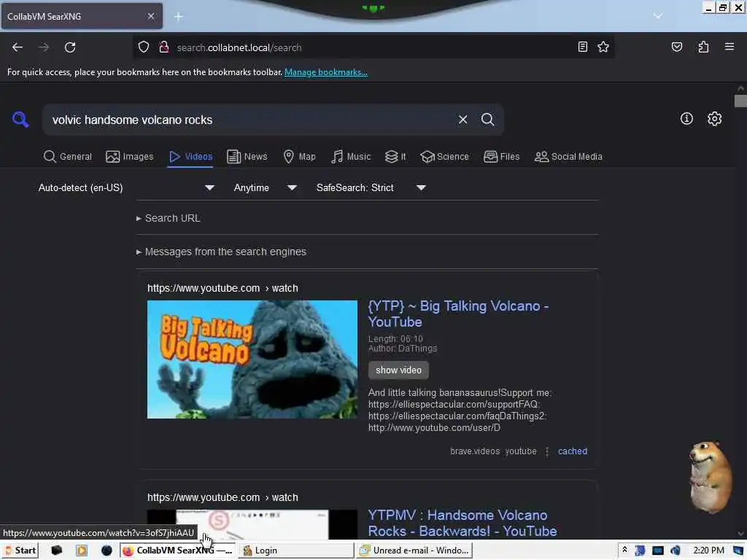Open Unread e-mail taskbar window

(x=414, y=551)
